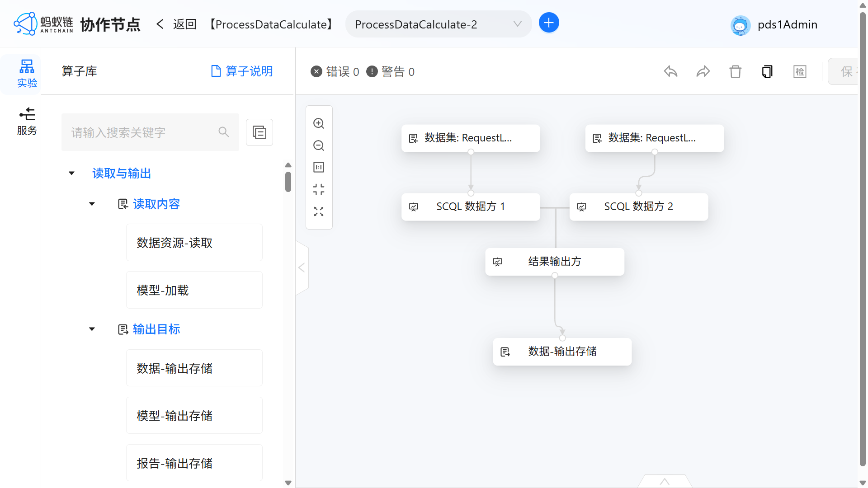This screenshot has height=488, width=868.
Task: Collapse the 读取与输出 category
Action: [71, 173]
